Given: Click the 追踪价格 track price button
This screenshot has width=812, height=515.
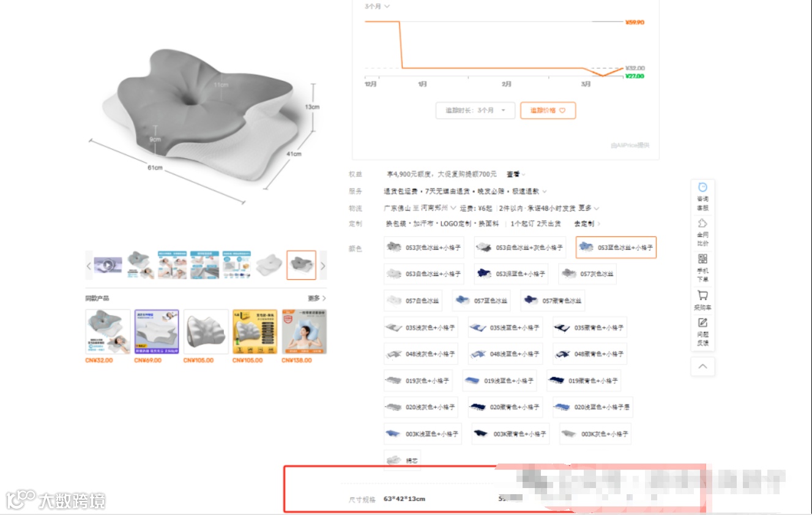Looking at the screenshot, I should [548, 110].
